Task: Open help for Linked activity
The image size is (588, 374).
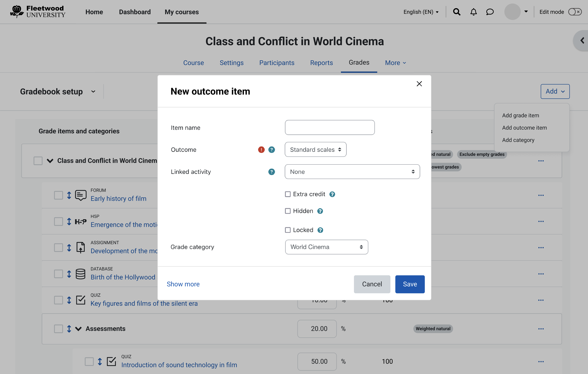Action: [271, 172]
